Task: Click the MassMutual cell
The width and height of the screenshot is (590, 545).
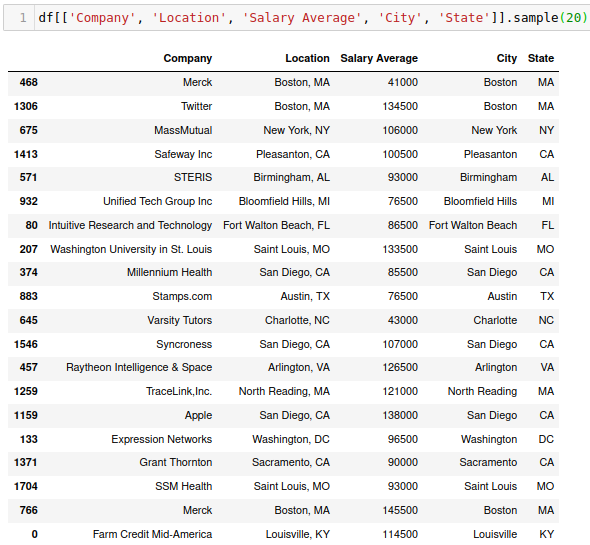Action: coord(183,130)
